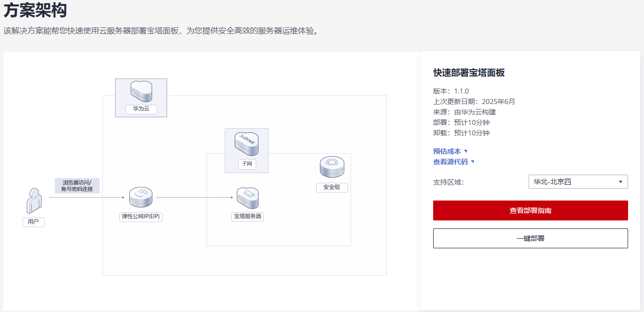The width and height of the screenshot is (644, 312).
Task: Click the 宝塔服务器 server icon
Action: (x=248, y=199)
